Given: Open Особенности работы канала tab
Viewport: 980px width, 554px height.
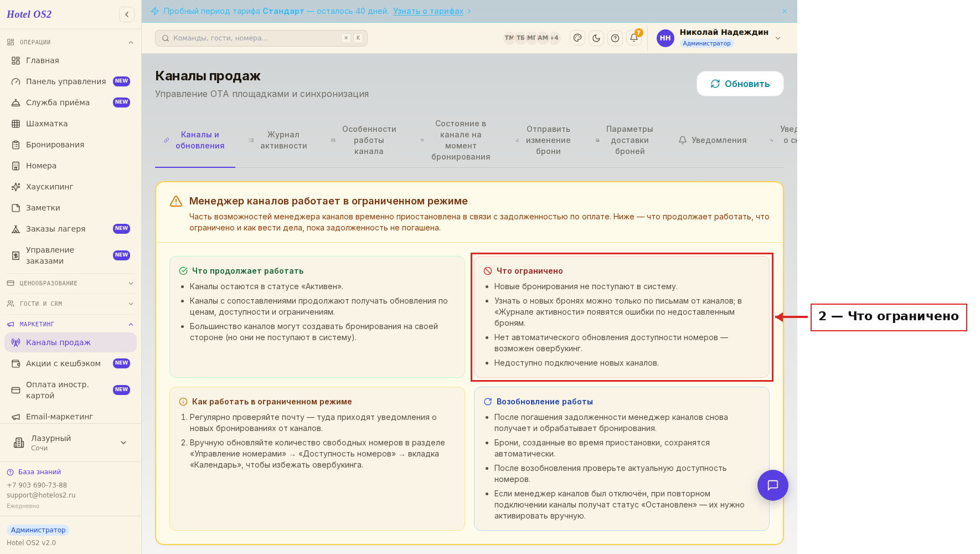Looking at the screenshot, I should (364, 140).
